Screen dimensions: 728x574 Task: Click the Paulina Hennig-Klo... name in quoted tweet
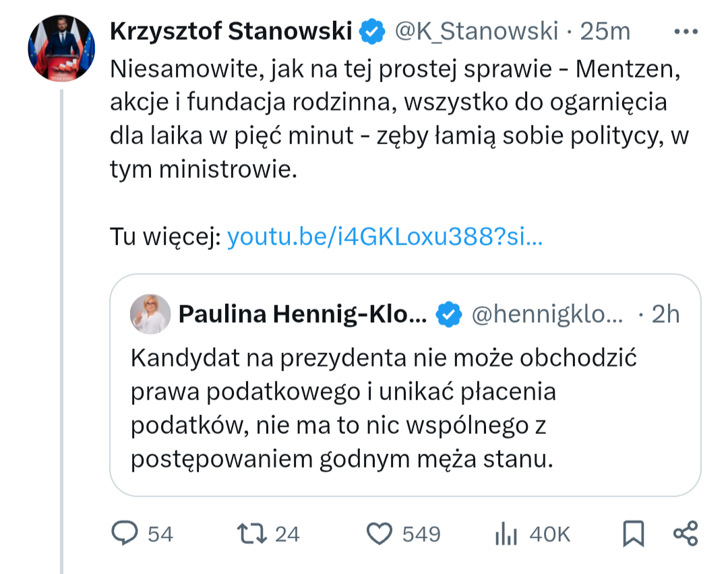pyautogui.click(x=302, y=314)
